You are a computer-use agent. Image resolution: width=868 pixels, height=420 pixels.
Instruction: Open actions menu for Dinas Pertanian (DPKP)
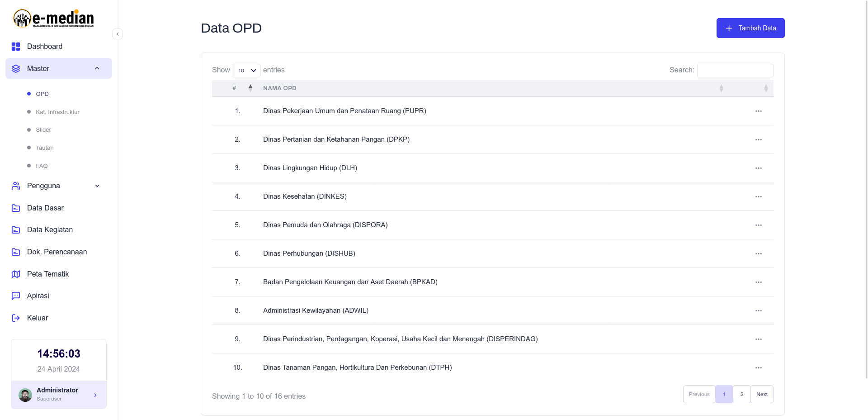point(759,140)
